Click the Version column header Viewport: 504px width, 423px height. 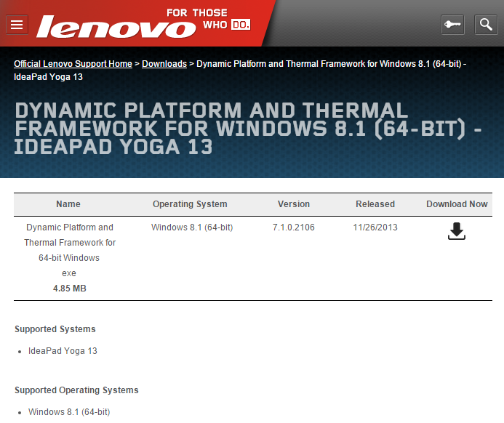[x=294, y=204]
